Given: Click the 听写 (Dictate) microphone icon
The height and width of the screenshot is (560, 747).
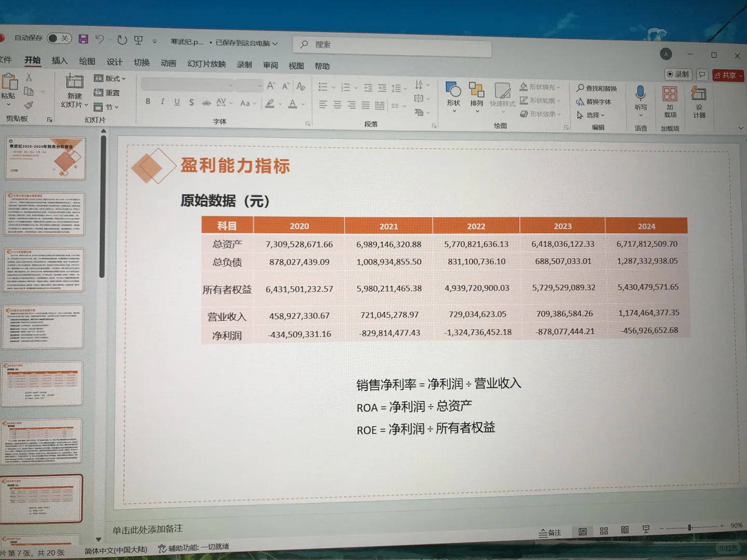Looking at the screenshot, I should click(640, 93).
